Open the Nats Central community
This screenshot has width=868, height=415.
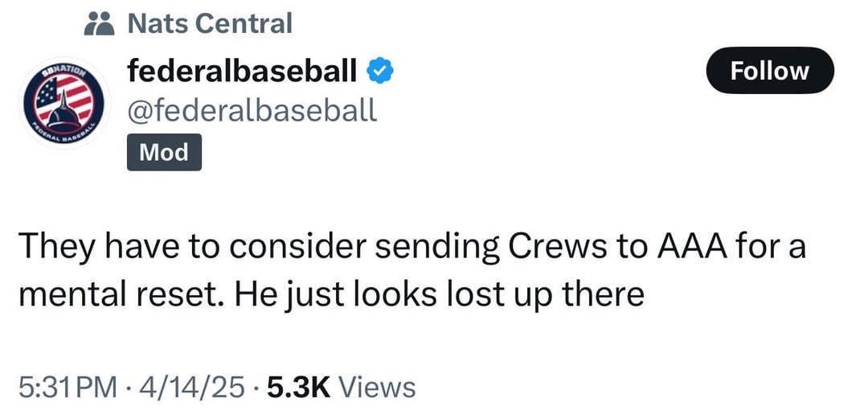coord(210,23)
